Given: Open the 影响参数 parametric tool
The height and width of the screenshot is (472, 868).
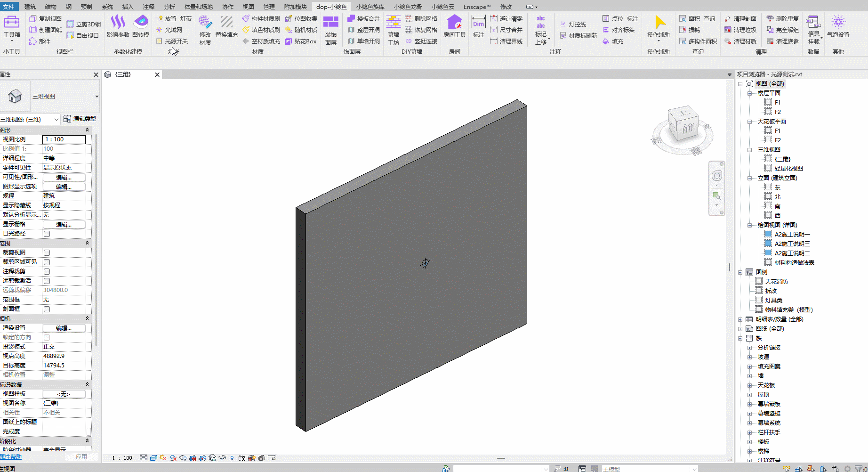Looking at the screenshot, I should 118,27.
